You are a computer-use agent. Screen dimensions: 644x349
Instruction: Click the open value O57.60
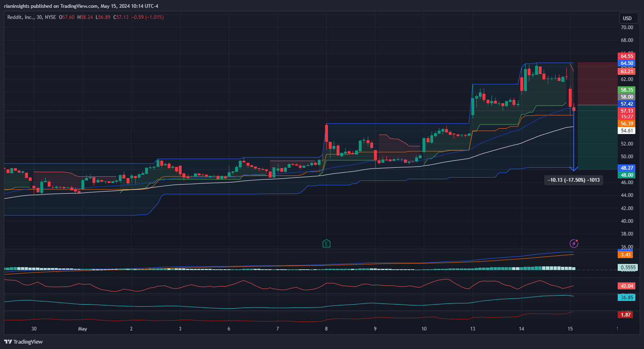coord(67,17)
